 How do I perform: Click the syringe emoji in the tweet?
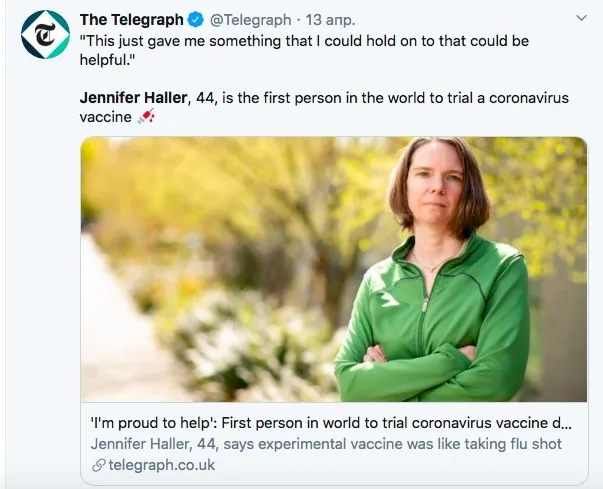click(146, 117)
